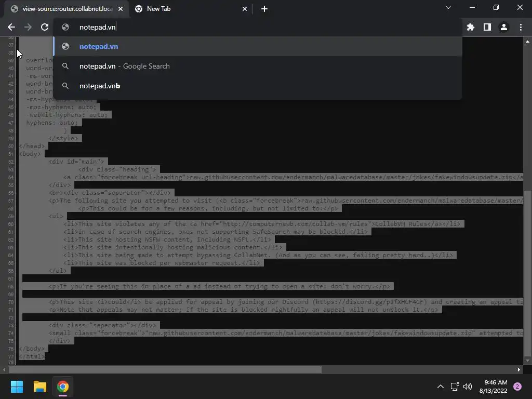532x399 pixels.
Task: Click the text 'hyphens: auto;' on line 47
Action: click(x=52, y=123)
